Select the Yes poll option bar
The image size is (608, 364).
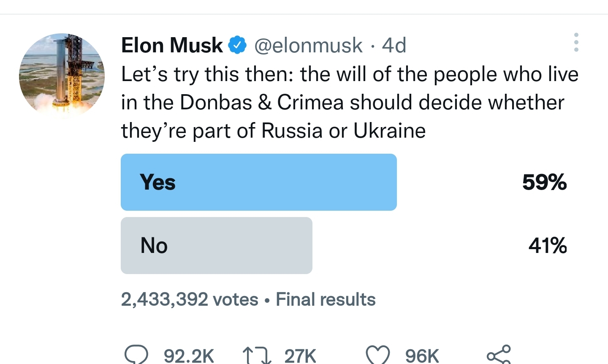tap(259, 182)
